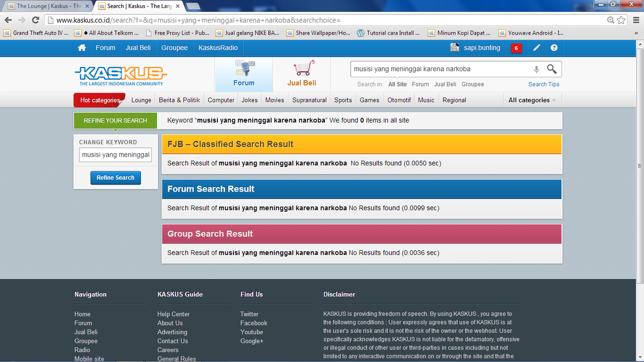Click the browser forward arrow

(x=22, y=20)
